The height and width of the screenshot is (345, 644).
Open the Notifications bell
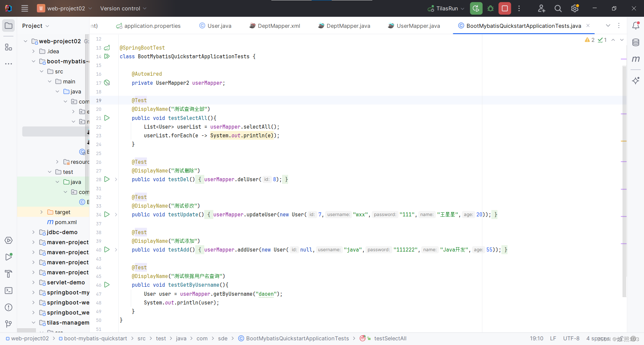(x=636, y=25)
